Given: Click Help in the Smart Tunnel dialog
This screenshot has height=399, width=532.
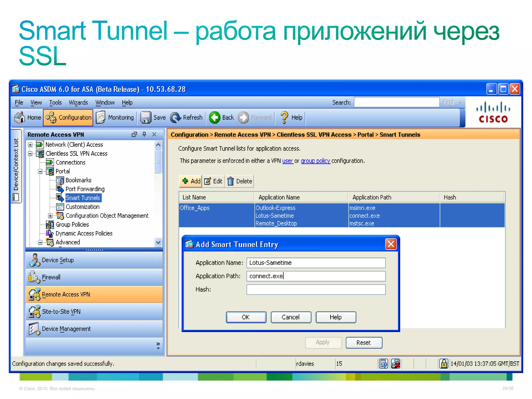Looking at the screenshot, I should pyautogui.click(x=336, y=317).
